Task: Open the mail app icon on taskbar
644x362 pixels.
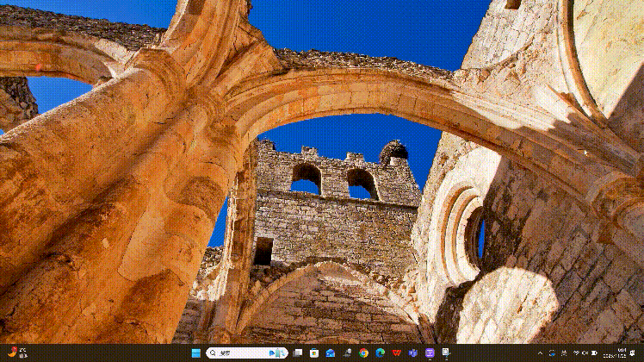Action: [x=331, y=353]
